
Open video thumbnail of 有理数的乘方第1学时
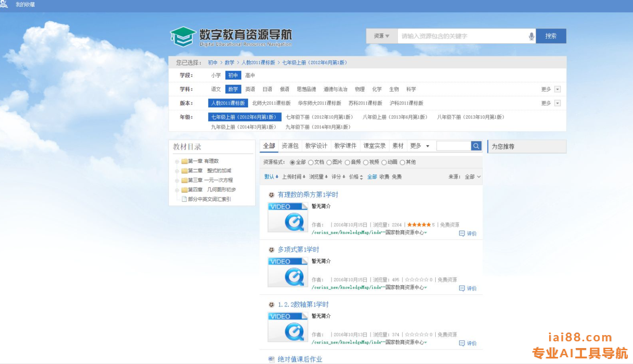click(288, 217)
